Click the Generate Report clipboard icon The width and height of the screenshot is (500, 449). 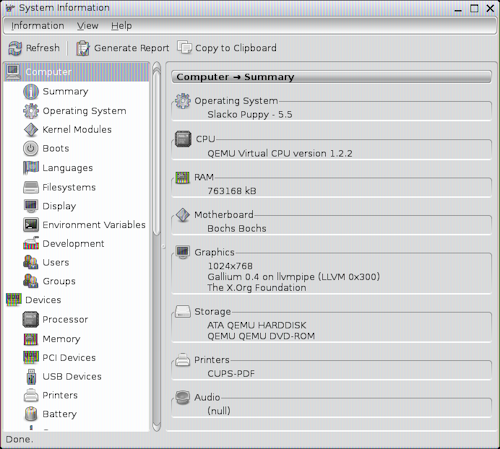[x=82, y=48]
